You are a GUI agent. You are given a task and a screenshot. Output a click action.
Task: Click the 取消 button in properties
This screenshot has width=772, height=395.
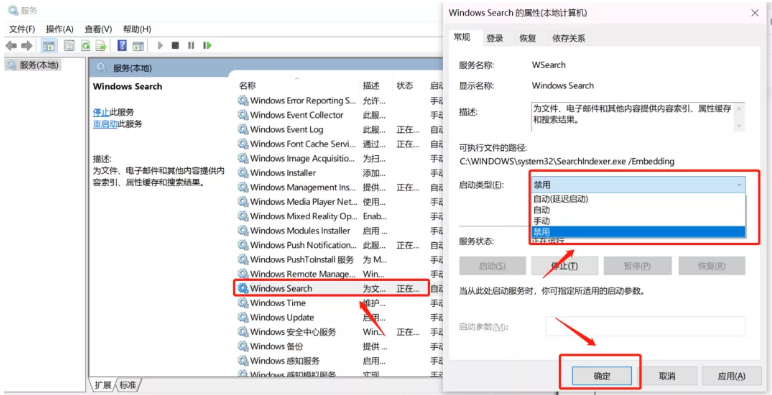coord(667,376)
